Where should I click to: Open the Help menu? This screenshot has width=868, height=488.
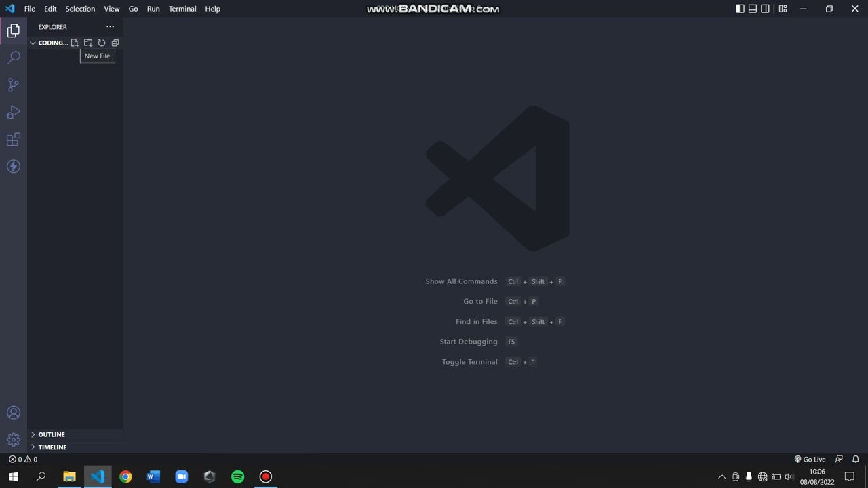coord(212,9)
